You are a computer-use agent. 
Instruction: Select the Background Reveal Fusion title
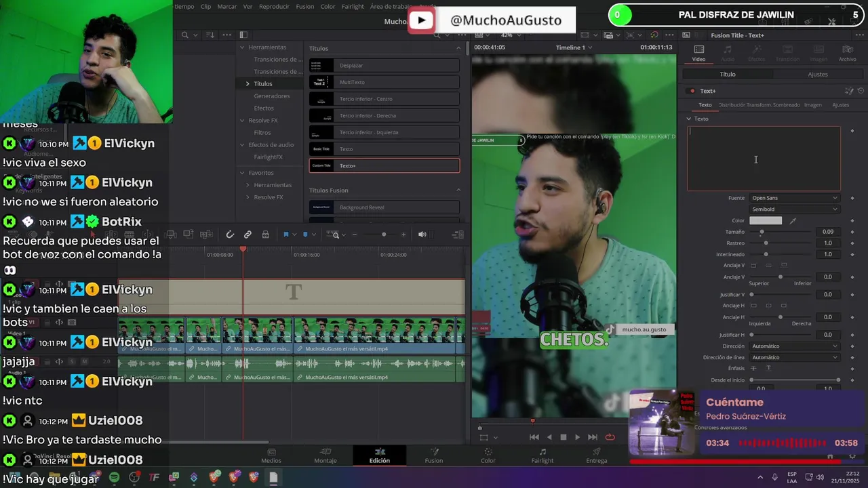(x=384, y=207)
